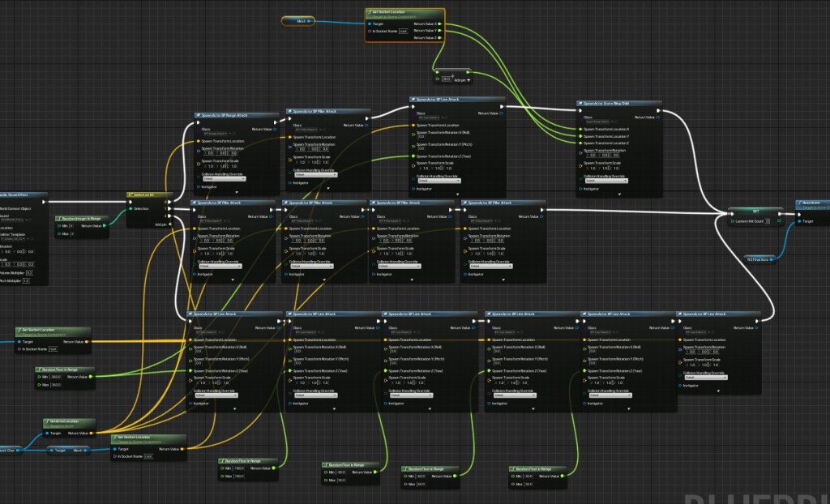Click the Volume Multiplier input field
The height and width of the screenshot is (504, 830).
tap(28, 272)
